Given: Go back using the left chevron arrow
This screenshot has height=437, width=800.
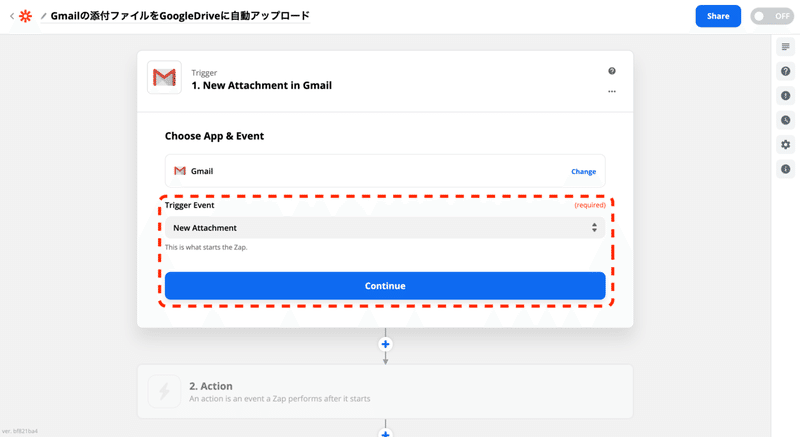Looking at the screenshot, I should [x=12, y=16].
